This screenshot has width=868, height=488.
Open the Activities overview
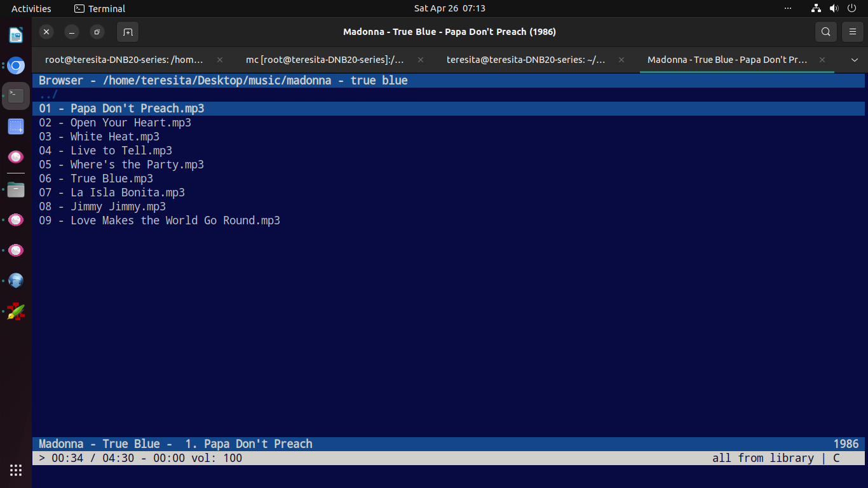31,9
